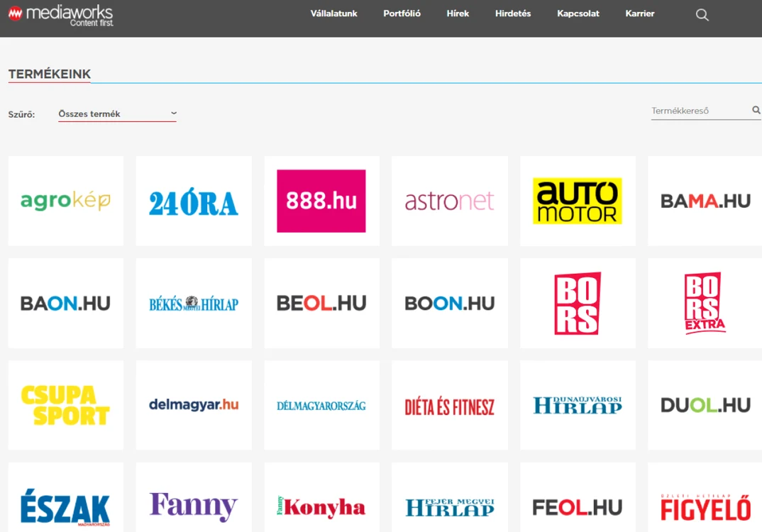Select the FEOL.HU product tile
The height and width of the screenshot is (532, 762).
click(x=578, y=497)
